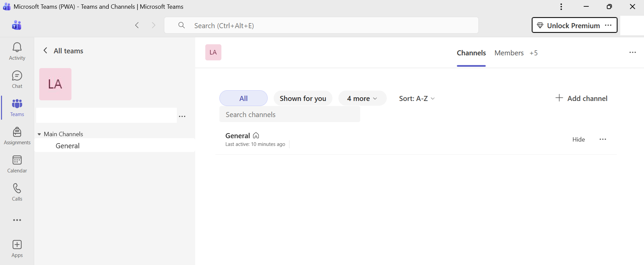Open browser app menu with vertical dots
This screenshot has height=265, width=644.
click(x=561, y=7)
